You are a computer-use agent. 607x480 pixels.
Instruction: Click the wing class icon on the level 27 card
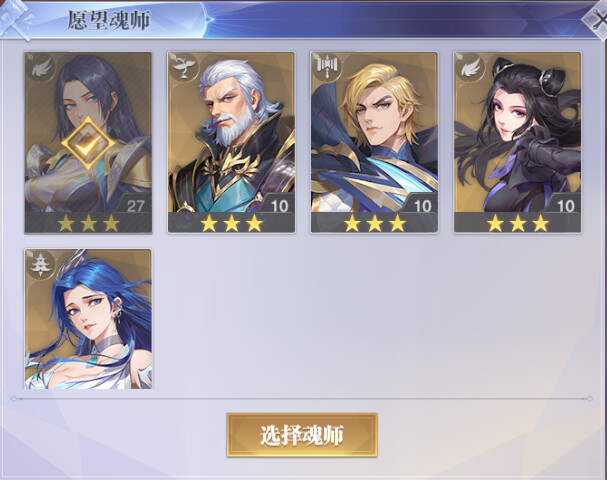[x=41, y=67]
